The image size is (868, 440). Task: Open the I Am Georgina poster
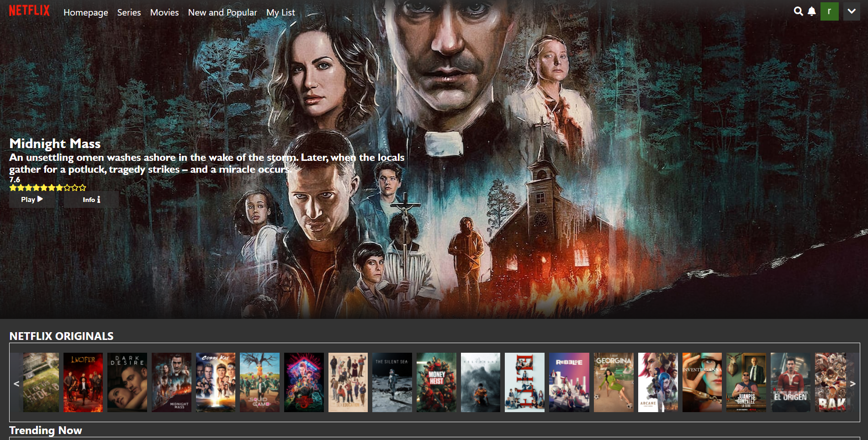tap(614, 382)
